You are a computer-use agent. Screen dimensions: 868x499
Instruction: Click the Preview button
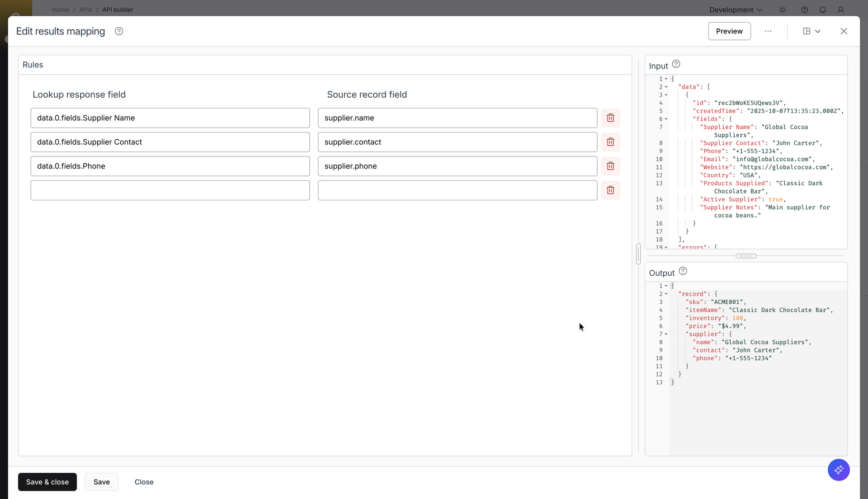point(729,31)
